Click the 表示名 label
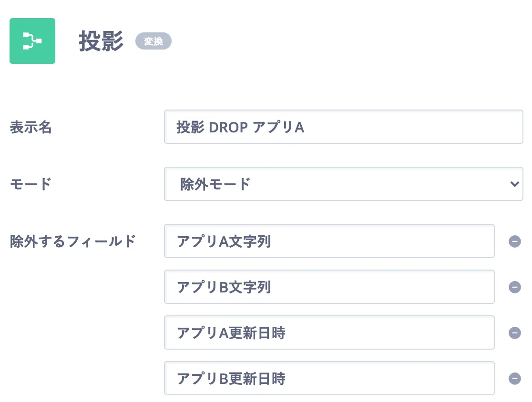Screen dimensions: 532x402 (31, 128)
